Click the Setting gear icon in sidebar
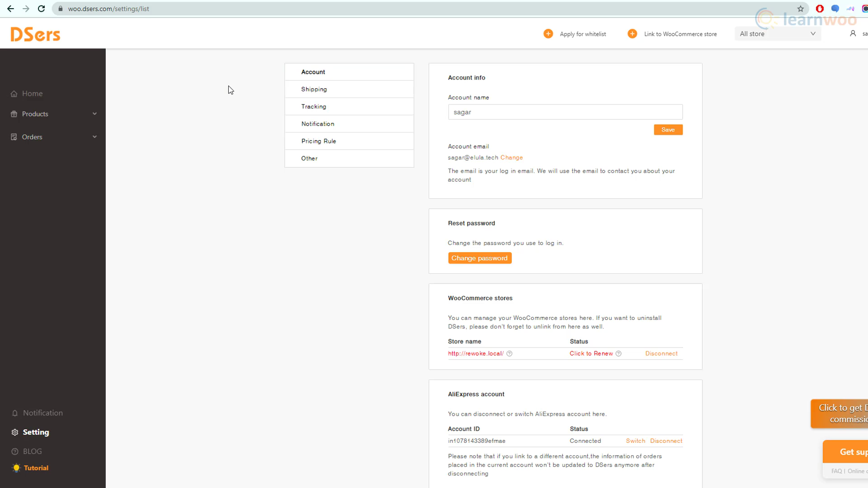Screen dimensions: 868x488 (15, 432)
